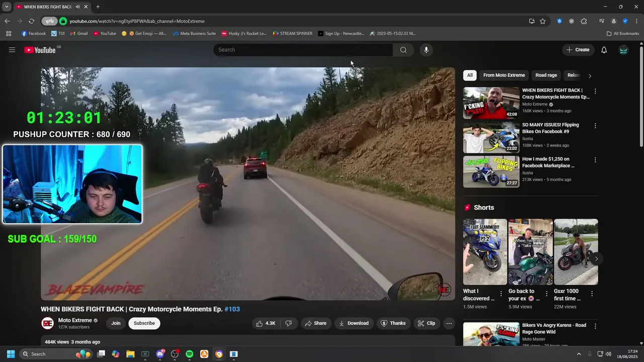Click the video player to pause
The image size is (644, 362).
(x=248, y=184)
